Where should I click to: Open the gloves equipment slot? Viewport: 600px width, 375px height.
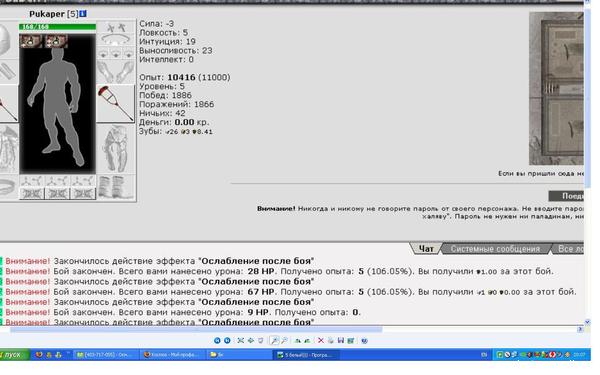pyautogui.click(x=116, y=72)
